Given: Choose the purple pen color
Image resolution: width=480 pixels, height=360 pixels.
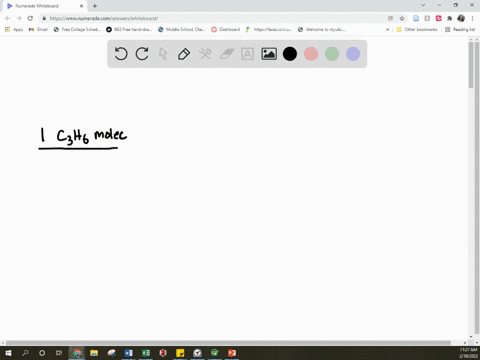Looking at the screenshot, I should pos(353,54).
